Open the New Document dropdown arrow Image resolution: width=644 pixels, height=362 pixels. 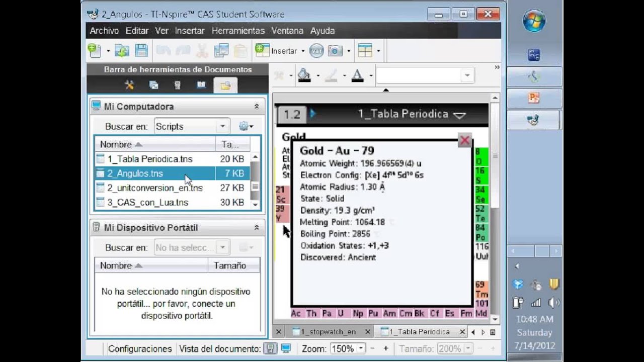point(108,51)
